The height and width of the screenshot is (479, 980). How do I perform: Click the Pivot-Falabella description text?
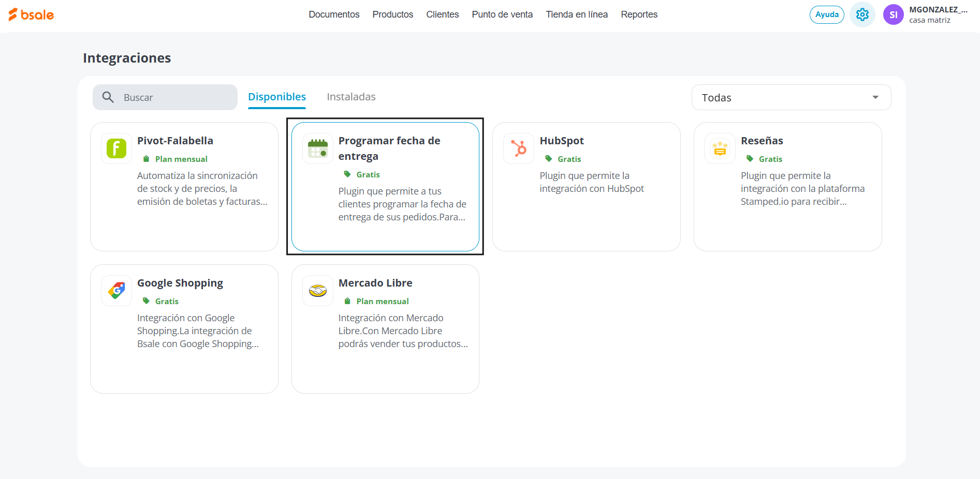202,189
